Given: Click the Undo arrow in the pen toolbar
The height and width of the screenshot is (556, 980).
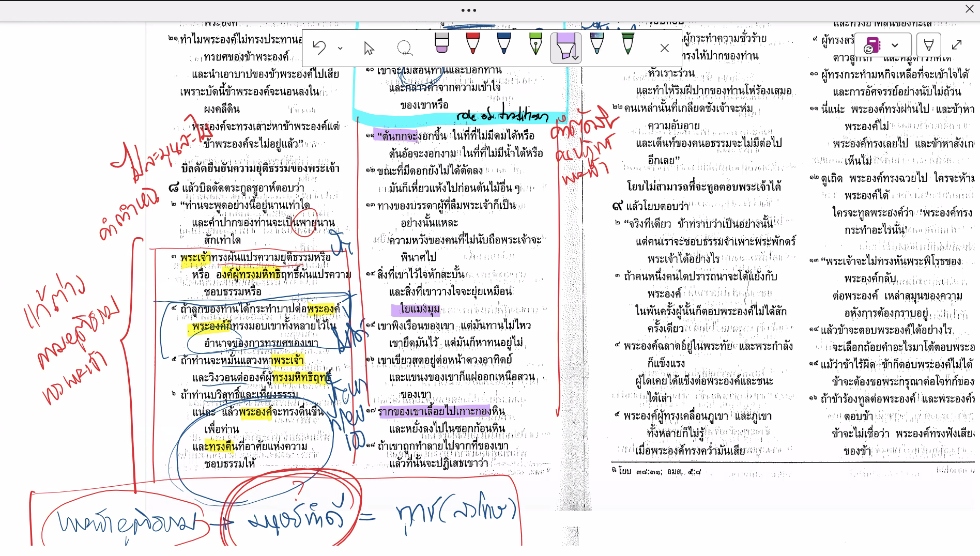Looking at the screenshot, I should [319, 48].
